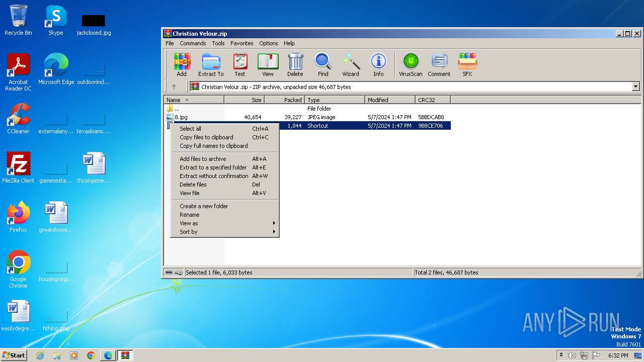Viewport: 644px width, 362px height.
Task: Select easilydegre... Word document on desktop
Action: click(18, 316)
